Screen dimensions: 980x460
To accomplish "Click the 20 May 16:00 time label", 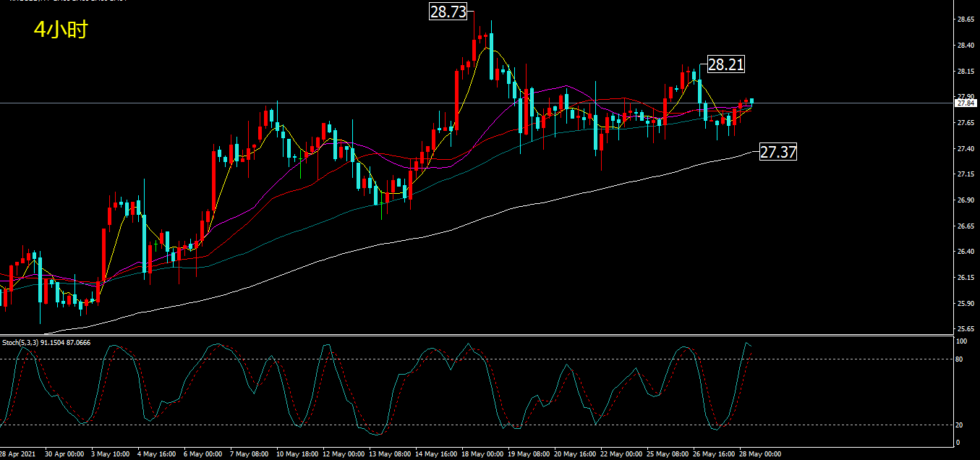I will [575, 454].
